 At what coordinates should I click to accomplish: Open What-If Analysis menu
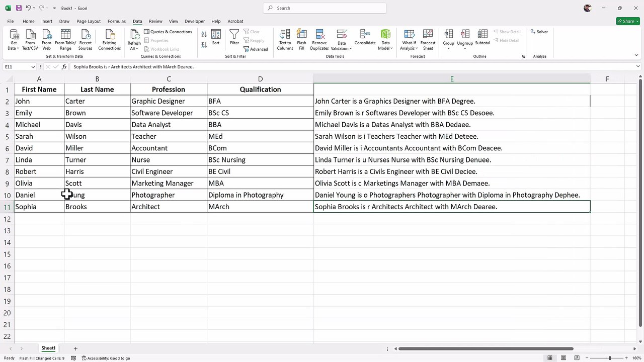(409, 40)
